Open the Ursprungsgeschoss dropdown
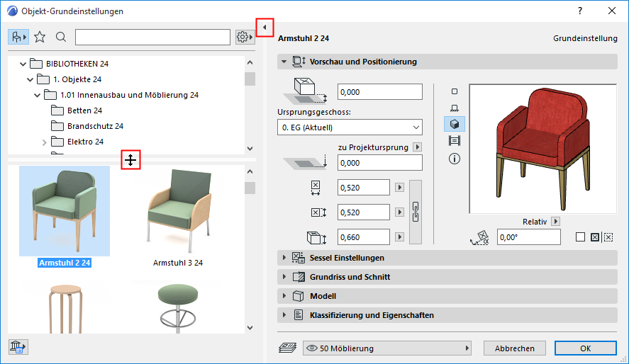Screen dimensions: 629x364 [350, 127]
